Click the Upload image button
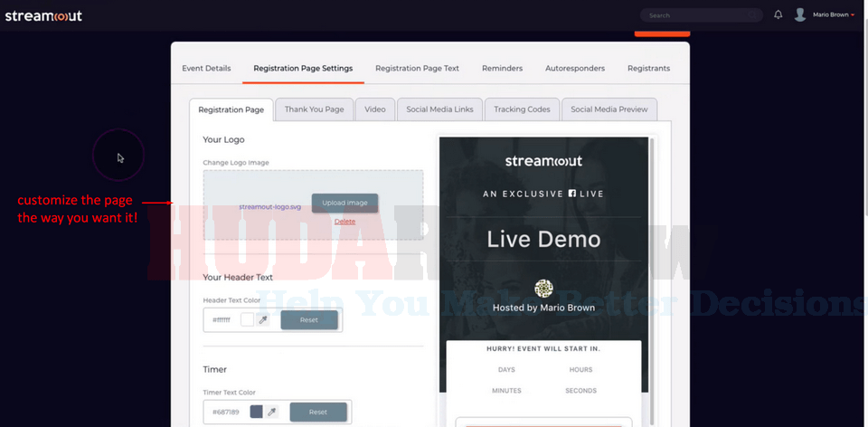 344,203
